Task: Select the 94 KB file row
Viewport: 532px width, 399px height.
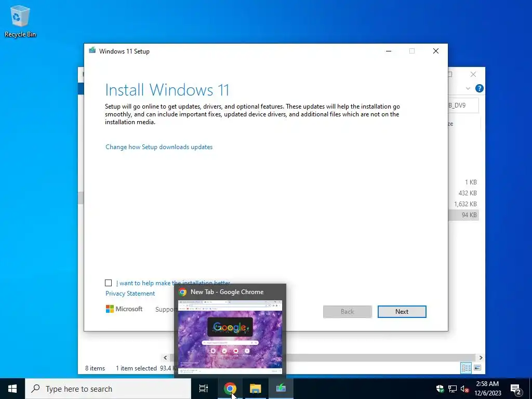Action: (463, 215)
